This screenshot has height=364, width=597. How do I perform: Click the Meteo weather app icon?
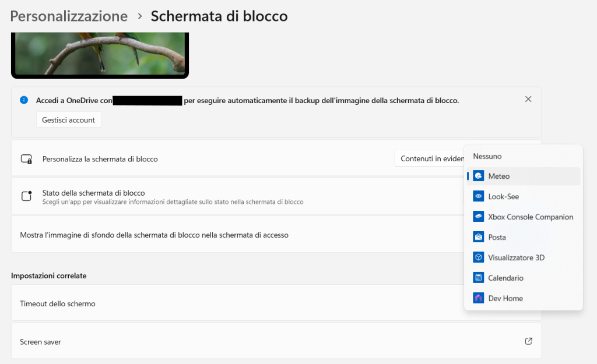[x=479, y=176]
